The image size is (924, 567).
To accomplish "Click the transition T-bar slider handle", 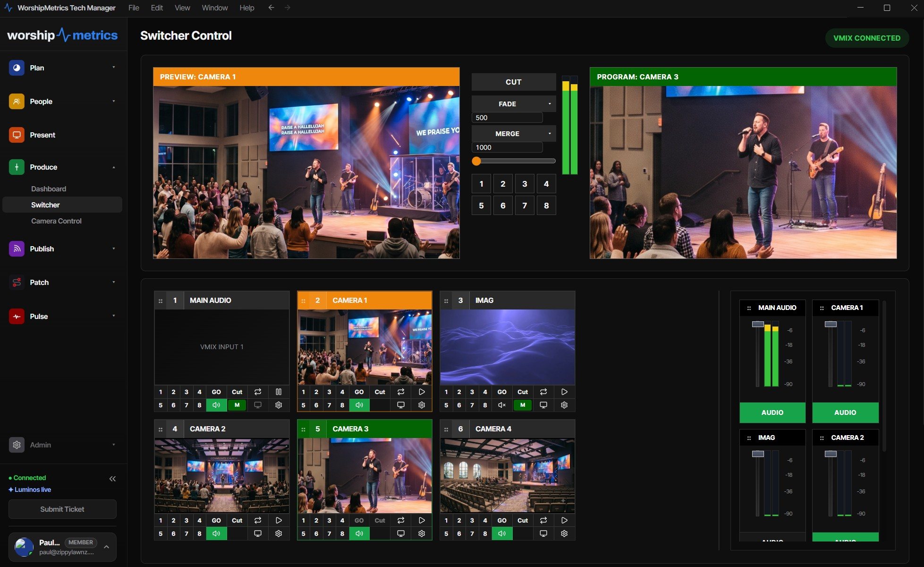I will 476,161.
